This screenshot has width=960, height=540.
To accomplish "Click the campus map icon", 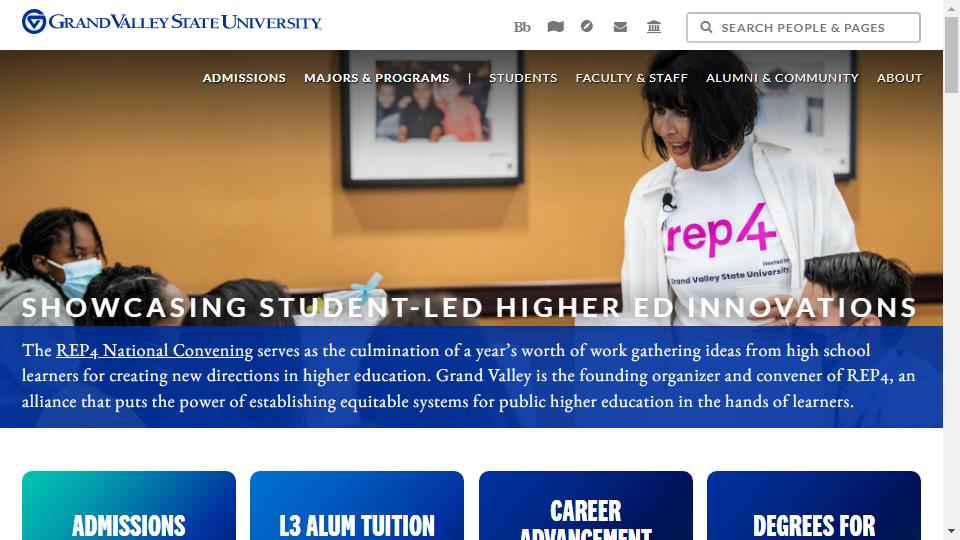I will pyautogui.click(x=555, y=27).
